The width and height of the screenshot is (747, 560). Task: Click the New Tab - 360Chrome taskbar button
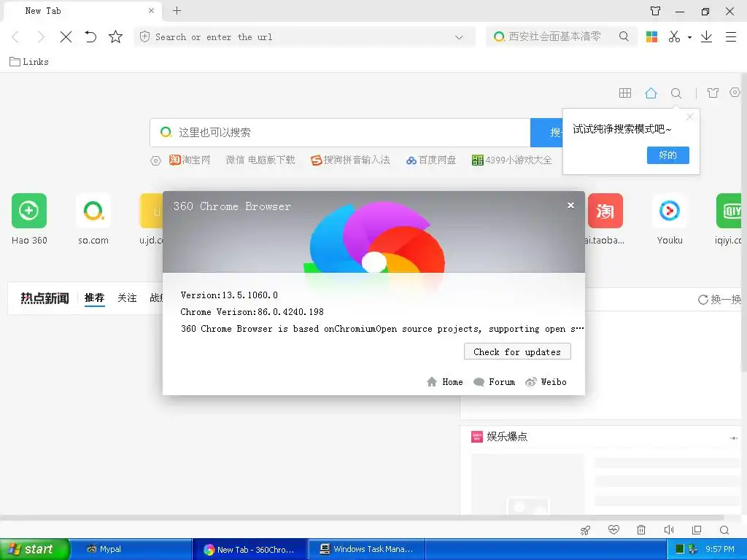[249, 550]
